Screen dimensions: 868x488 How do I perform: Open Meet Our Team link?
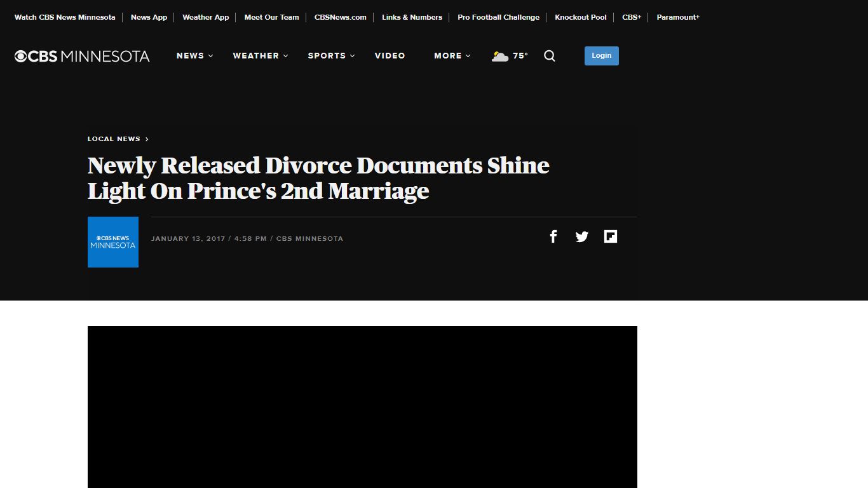[271, 17]
